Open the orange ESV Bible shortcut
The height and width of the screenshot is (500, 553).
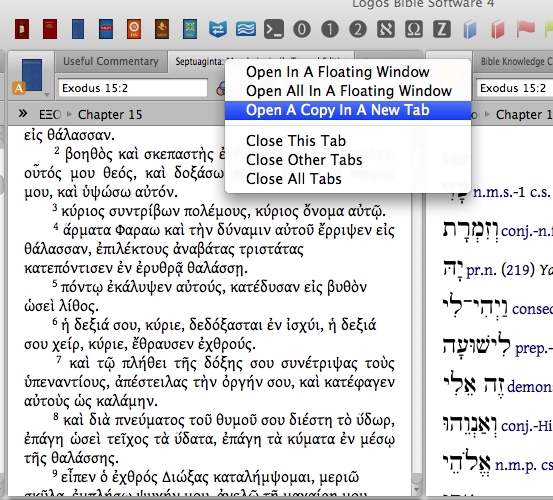click(x=134, y=29)
